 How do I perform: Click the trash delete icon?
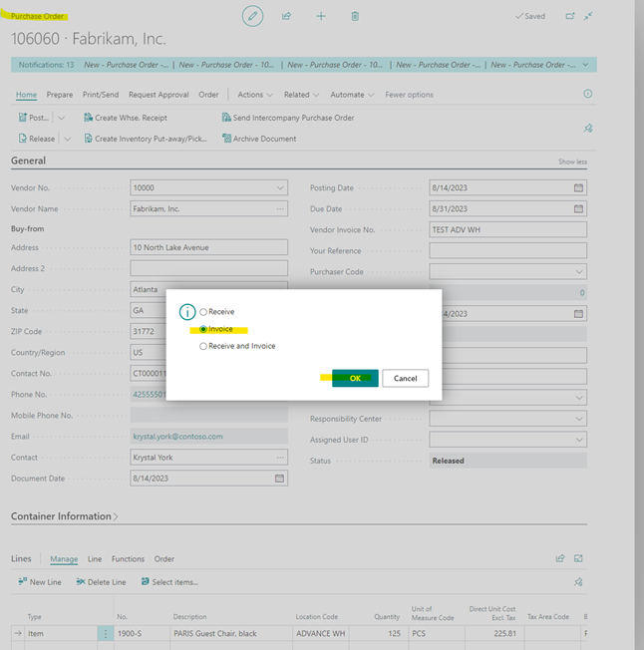pyautogui.click(x=355, y=16)
